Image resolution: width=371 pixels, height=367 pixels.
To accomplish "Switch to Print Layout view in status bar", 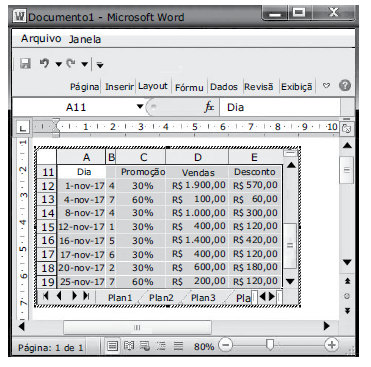I will [112, 346].
